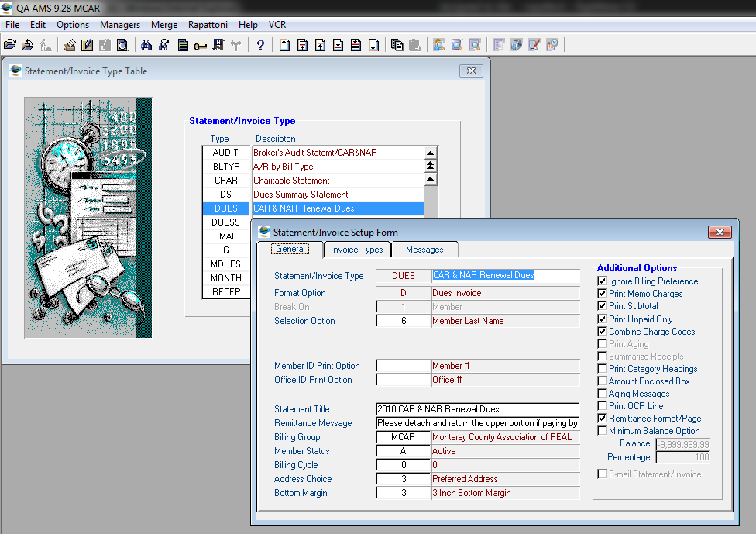The height and width of the screenshot is (534, 756).
Task: Click the green list document icon
Action: (x=183, y=45)
